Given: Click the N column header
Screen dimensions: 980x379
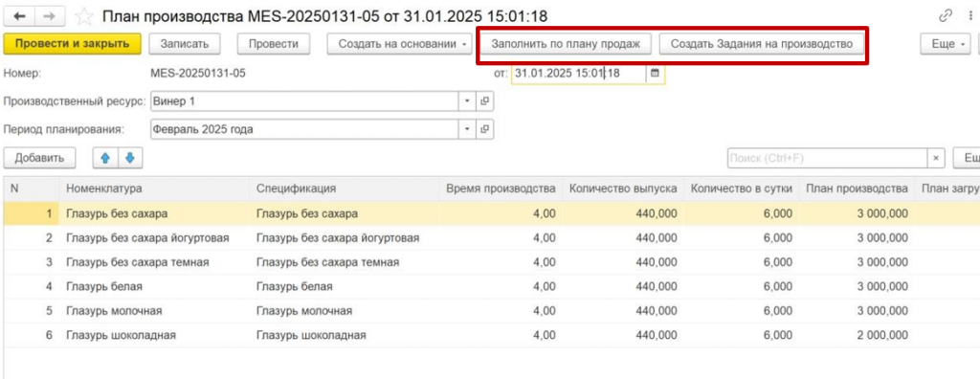Looking at the screenshot, I should 32,189.
